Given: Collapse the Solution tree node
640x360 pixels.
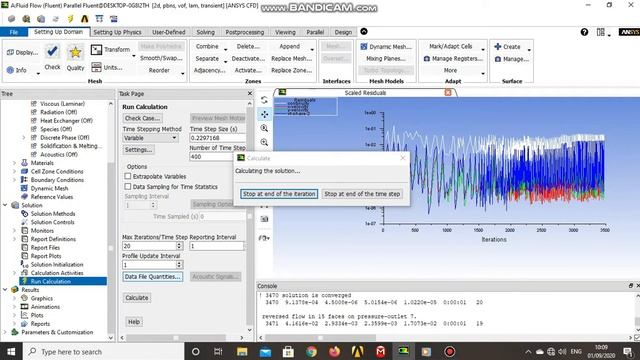Looking at the screenshot, I should point(5,205).
